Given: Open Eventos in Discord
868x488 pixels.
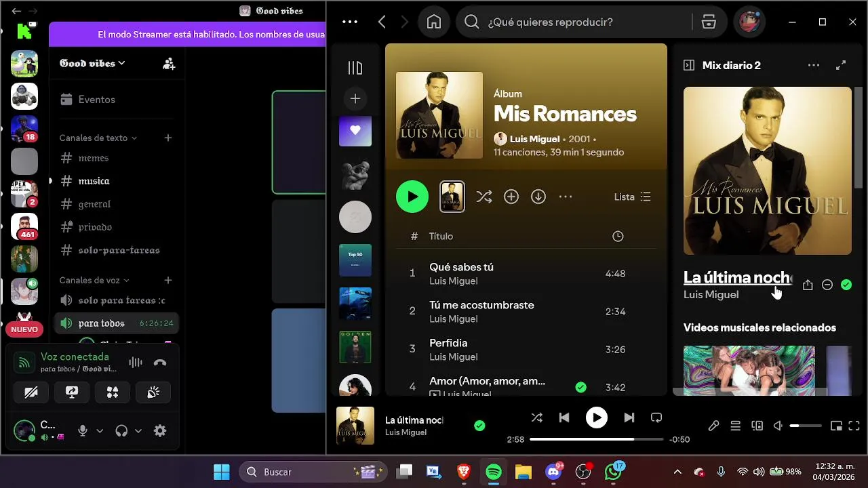Looking at the screenshot, I should click(117, 100).
